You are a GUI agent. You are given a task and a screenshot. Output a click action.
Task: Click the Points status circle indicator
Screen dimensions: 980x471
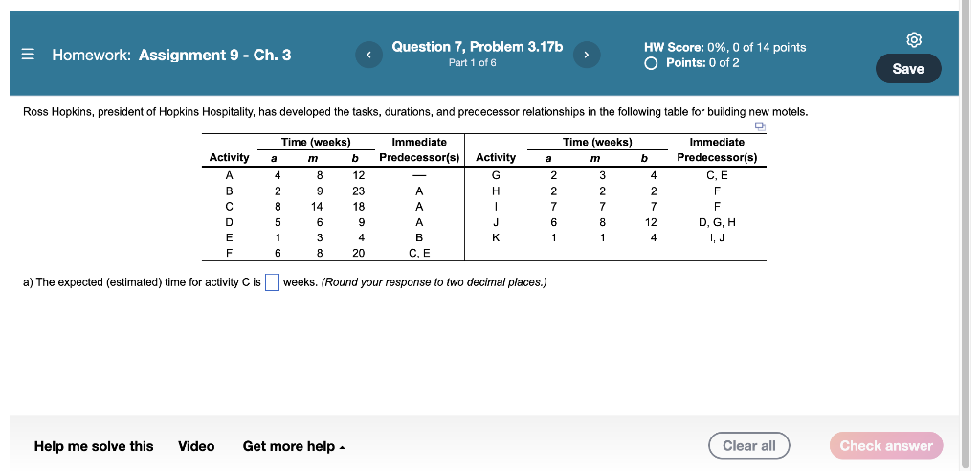pyautogui.click(x=652, y=63)
